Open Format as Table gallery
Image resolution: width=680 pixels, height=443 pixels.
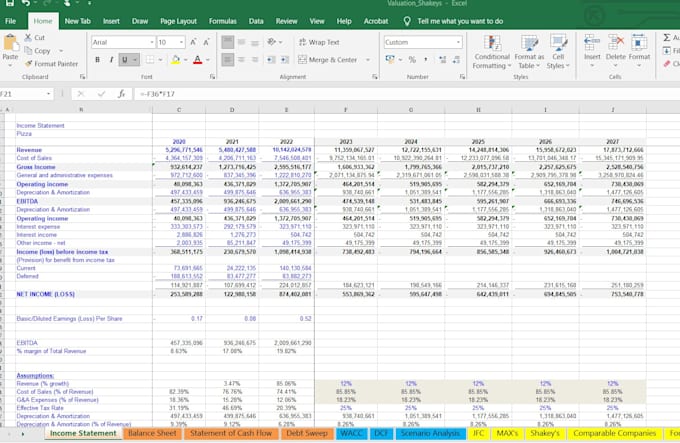tap(529, 52)
